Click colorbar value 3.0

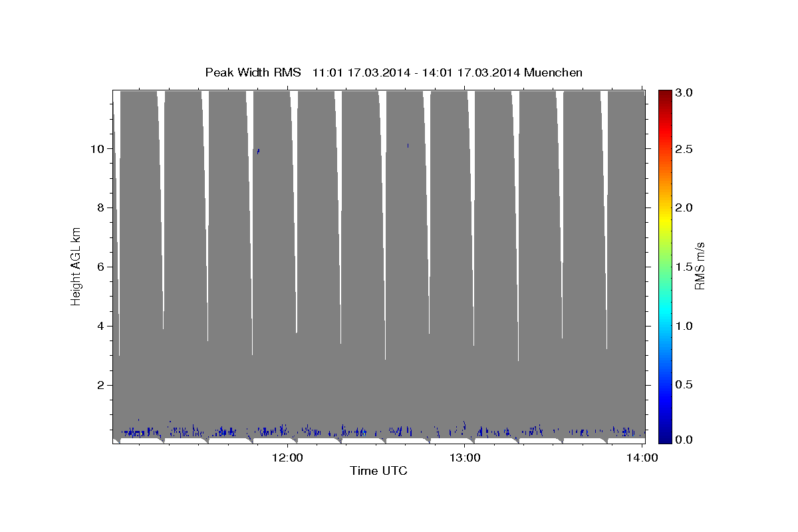(x=684, y=92)
